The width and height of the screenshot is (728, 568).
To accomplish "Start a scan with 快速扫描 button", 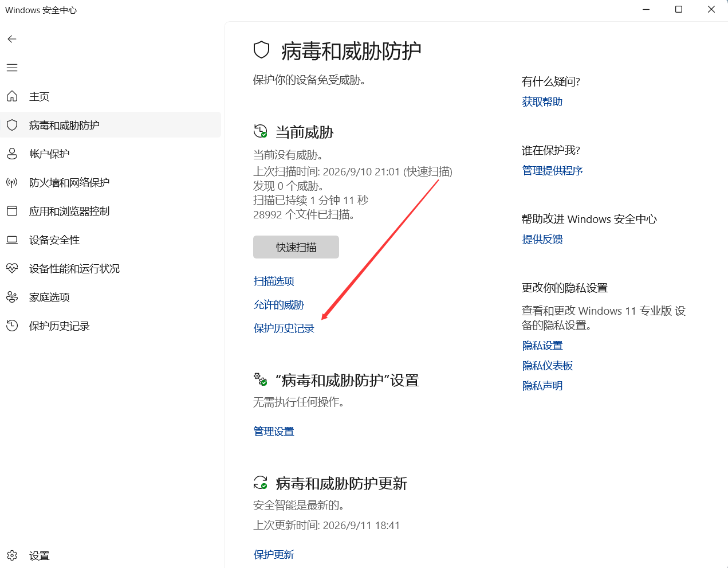I will click(296, 247).
